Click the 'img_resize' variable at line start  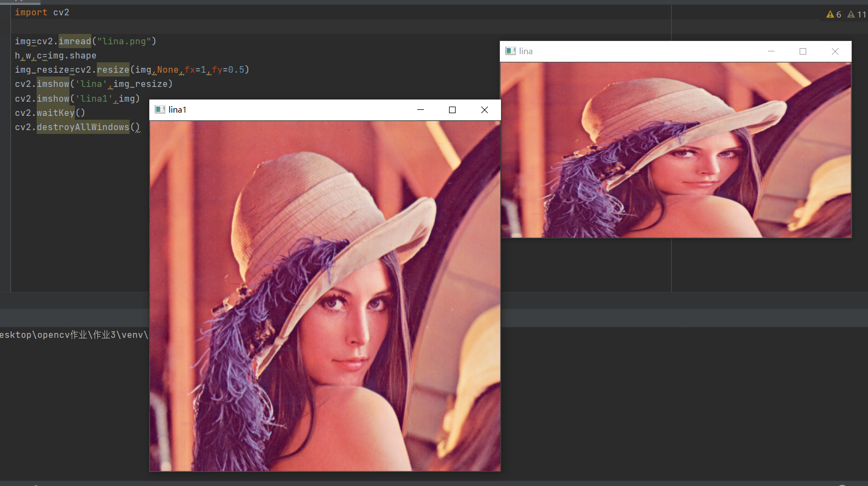42,69
